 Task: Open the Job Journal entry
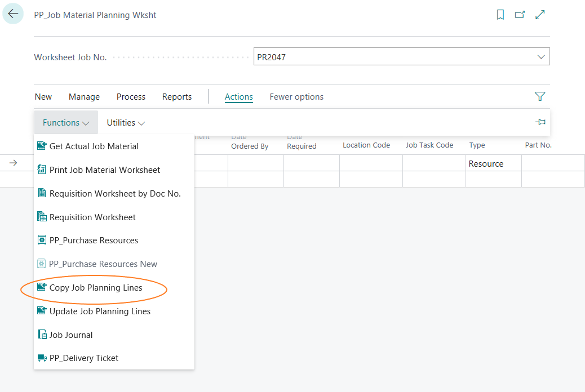pos(71,335)
